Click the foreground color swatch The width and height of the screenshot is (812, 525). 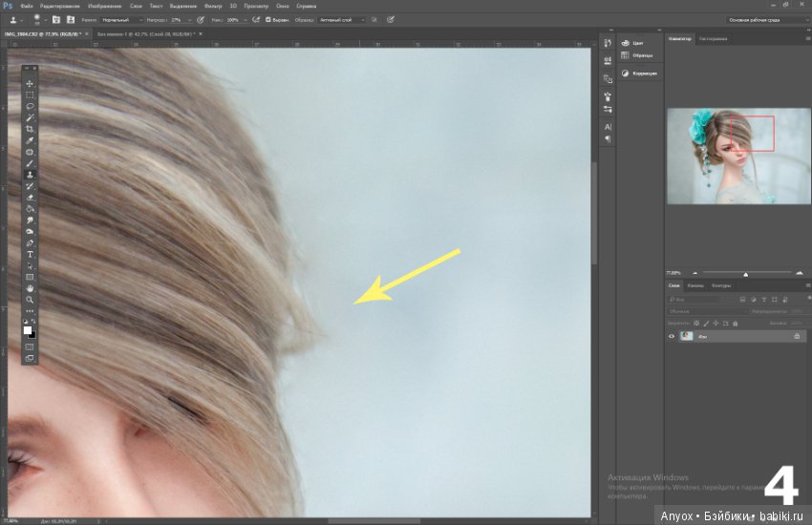pos(28,330)
